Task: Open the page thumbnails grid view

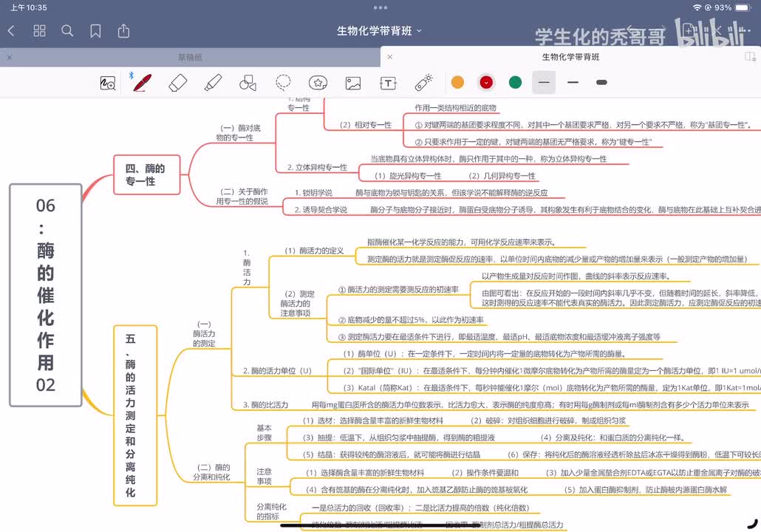Action: [x=39, y=31]
